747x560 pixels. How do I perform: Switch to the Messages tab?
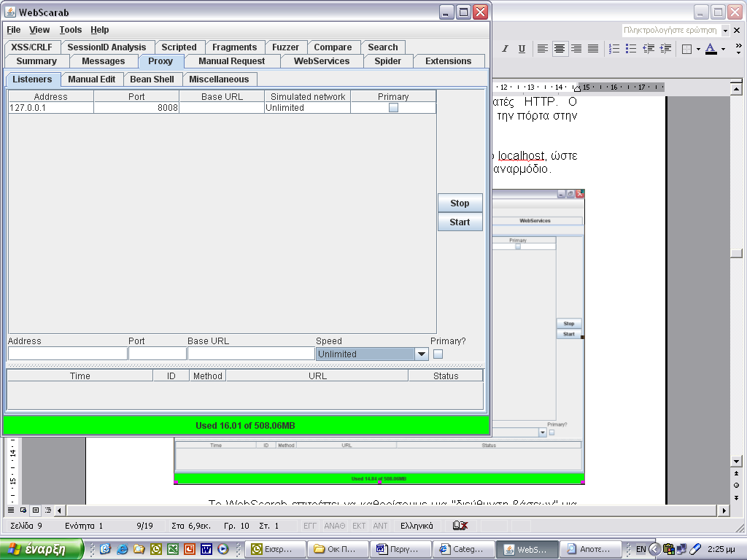coord(104,61)
